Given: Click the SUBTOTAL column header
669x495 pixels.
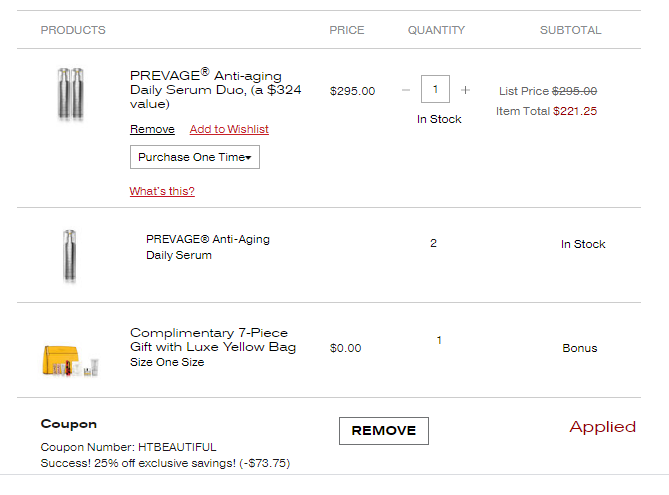Looking at the screenshot, I should click(x=570, y=30).
